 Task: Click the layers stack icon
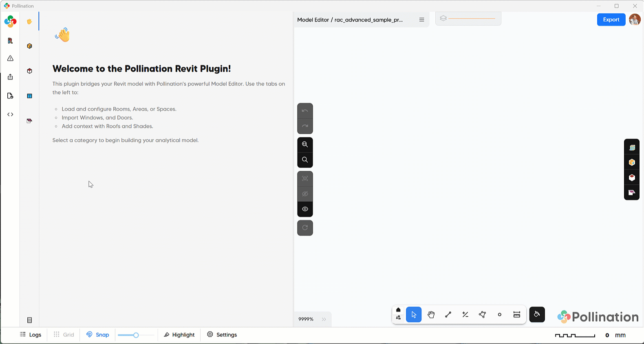pyautogui.click(x=443, y=18)
